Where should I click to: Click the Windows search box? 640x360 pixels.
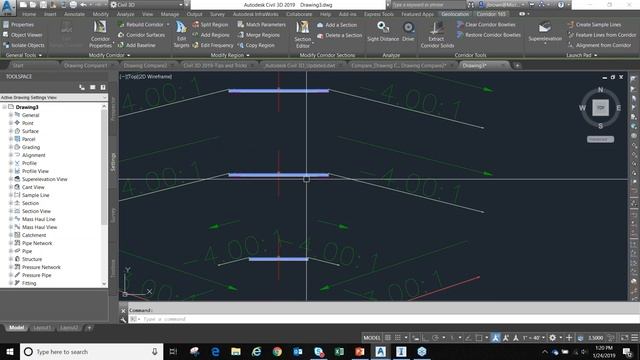tap(92, 351)
